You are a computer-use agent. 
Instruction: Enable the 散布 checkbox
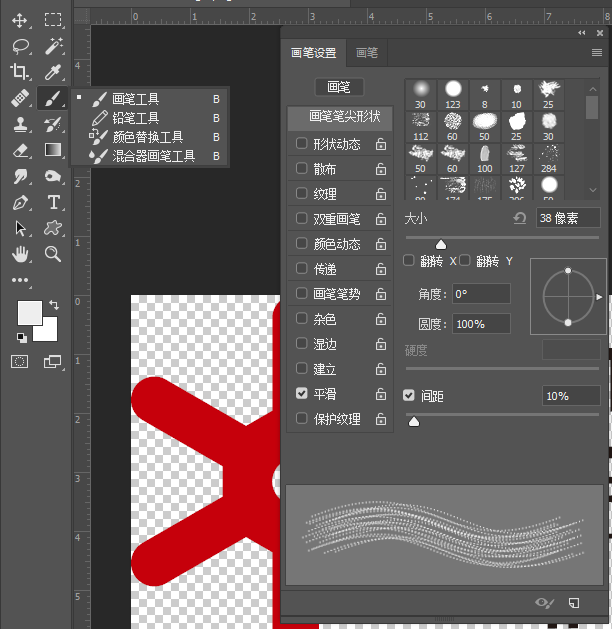click(x=302, y=169)
